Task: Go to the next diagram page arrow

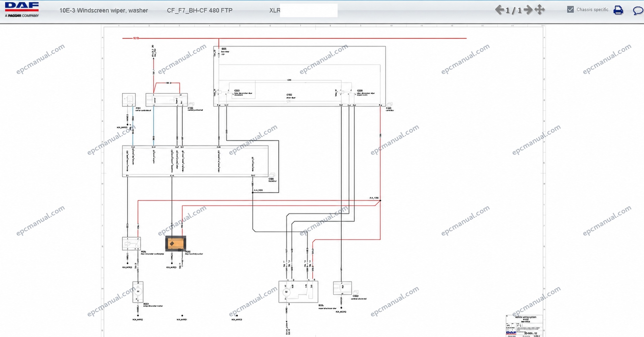Action: coord(528,10)
